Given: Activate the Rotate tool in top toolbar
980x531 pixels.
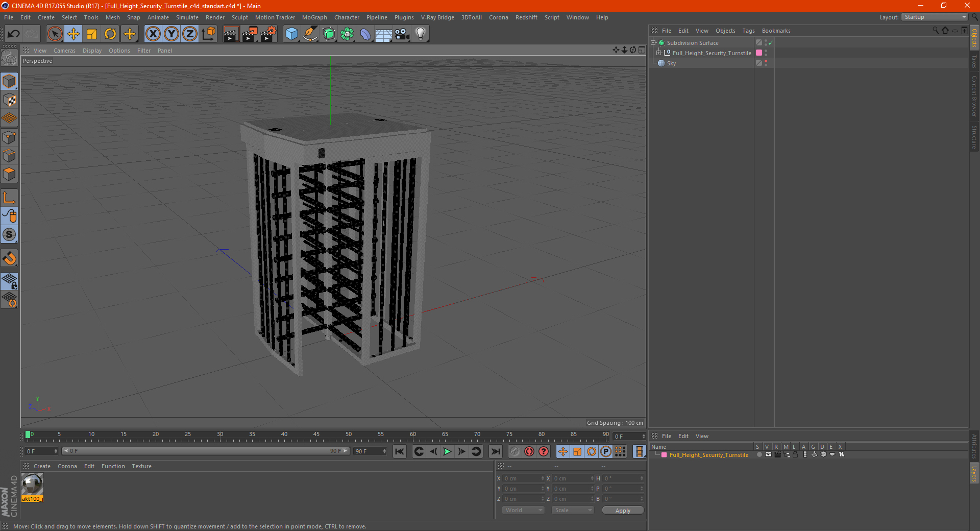Looking at the screenshot, I should click(110, 34).
